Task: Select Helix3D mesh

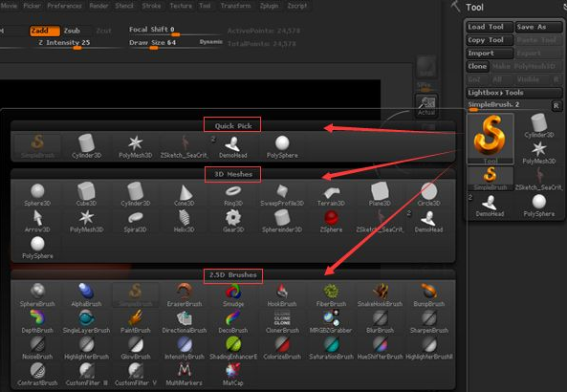Action: click(x=185, y=221)
